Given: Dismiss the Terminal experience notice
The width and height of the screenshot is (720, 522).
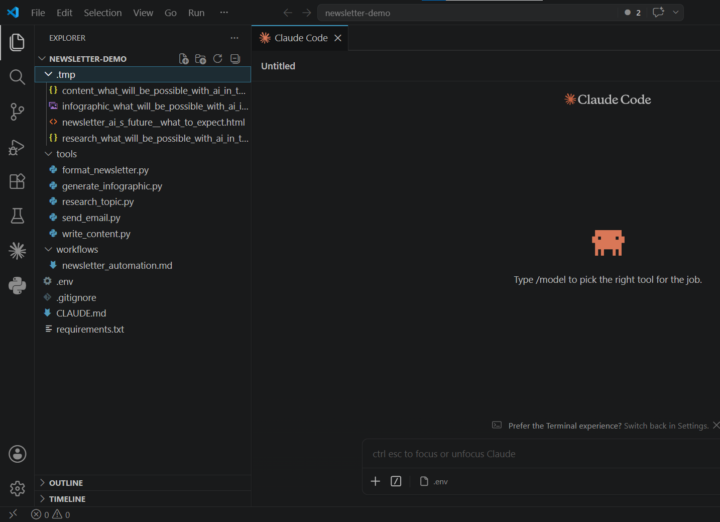Looking at the screenshot, I should pos(716,426).
